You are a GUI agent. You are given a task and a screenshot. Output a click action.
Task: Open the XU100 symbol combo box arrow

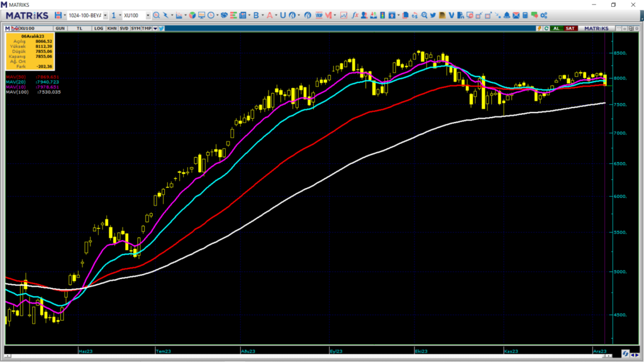(148, 15)
